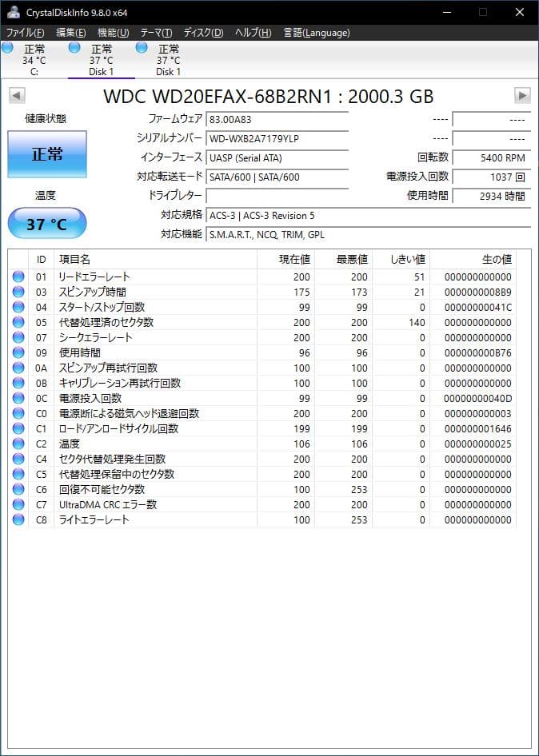Screen dimensions: 539x756
Task: Click the 回復不可能セクタ数 item name
Action: 102,489
